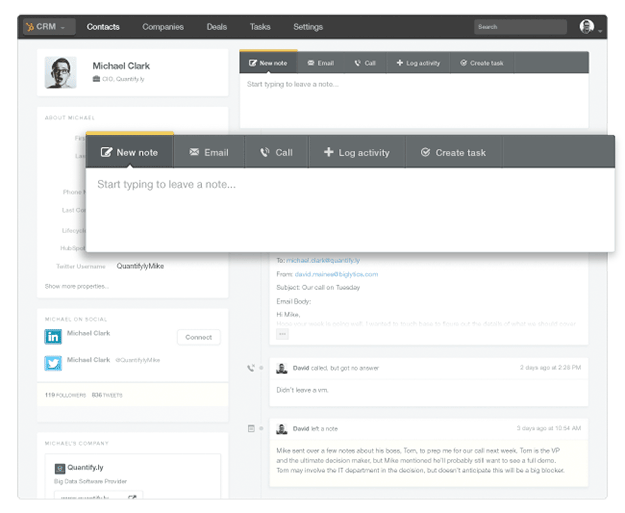Open the Tasks page
Image resolution: width=625 pixels, height=513 pixels.
coord(260,27)
